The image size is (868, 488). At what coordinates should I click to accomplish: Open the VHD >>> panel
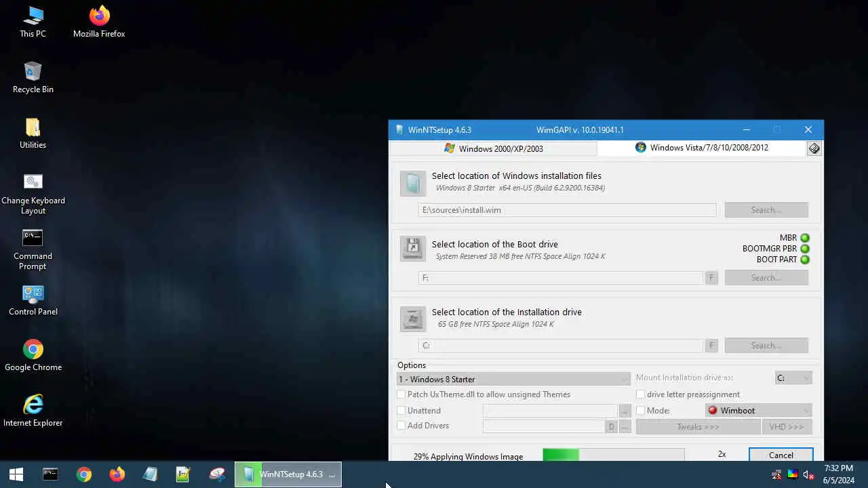787,427
